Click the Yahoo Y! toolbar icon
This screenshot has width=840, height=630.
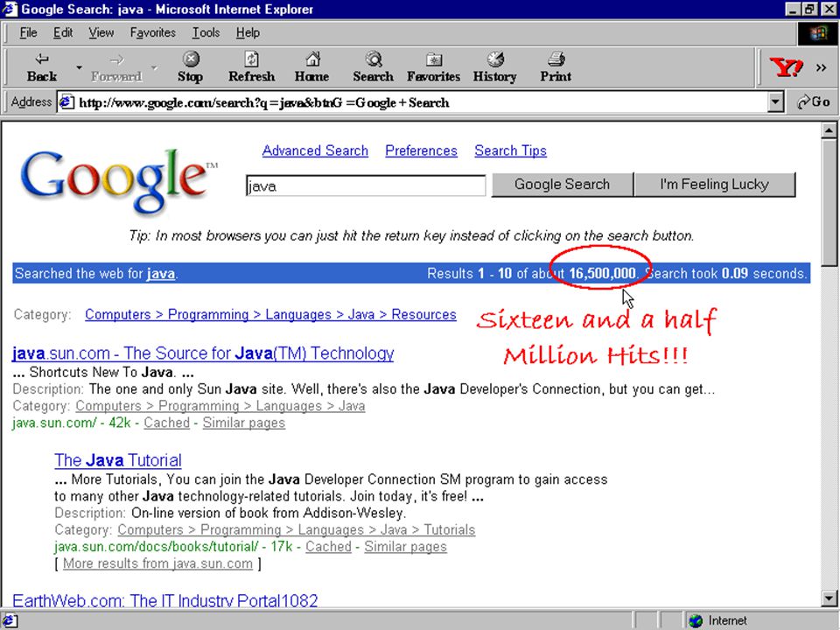pyautogui.click(x=786, y=67)
